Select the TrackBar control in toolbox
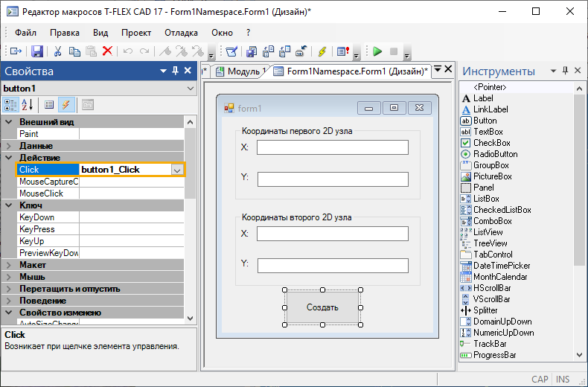Image resolution: width=588 pixels, height=387 pixels. tap(489, 344)
